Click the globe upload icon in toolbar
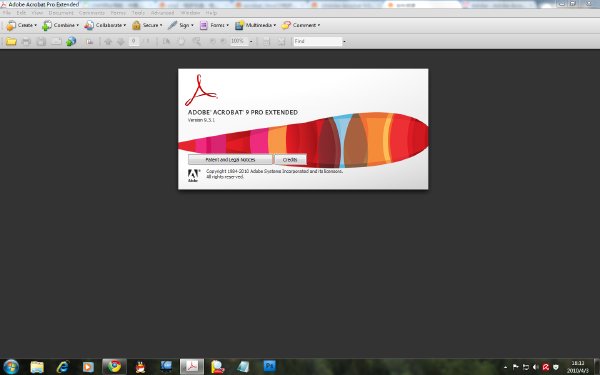Screen dimensions: 600x375 click(x=71, y=41)
